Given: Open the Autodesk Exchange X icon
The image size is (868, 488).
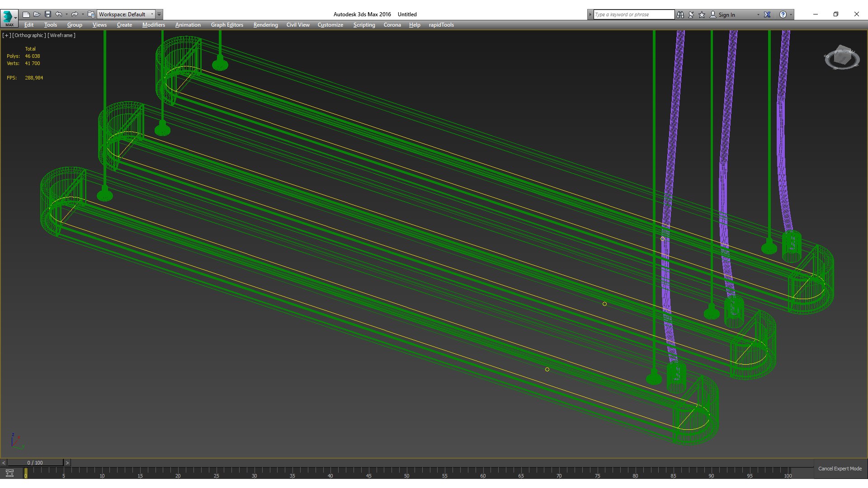Looking at the screenshot, I should (767, 14).
